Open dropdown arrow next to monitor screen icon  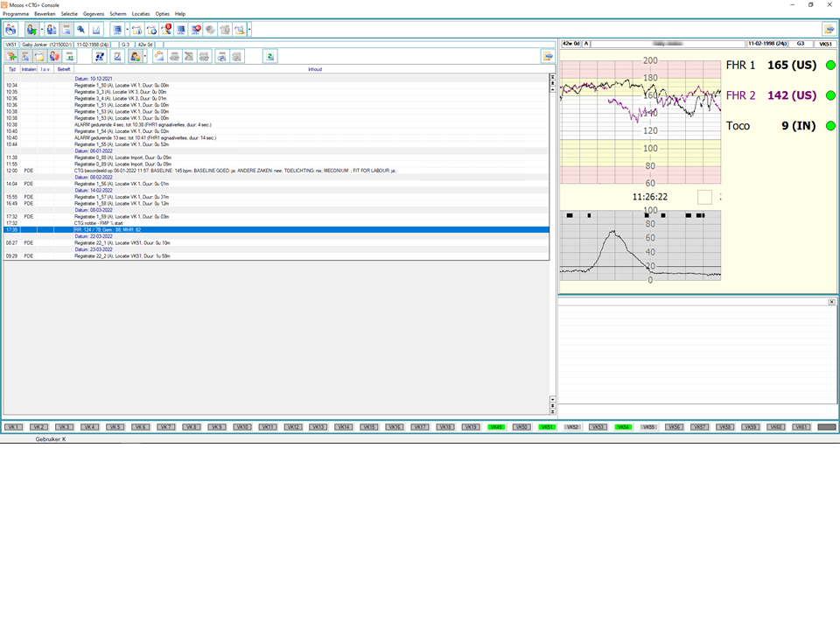coord(127,30)
